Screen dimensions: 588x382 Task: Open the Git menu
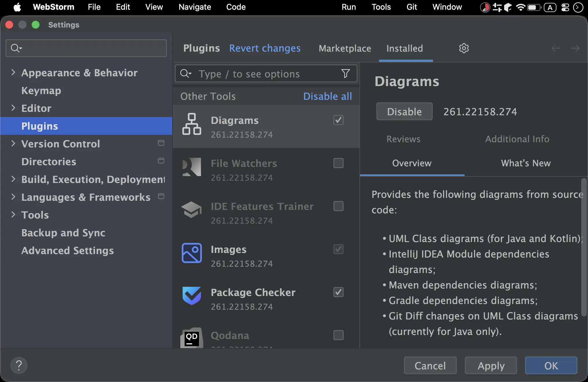pyautogui.click(x=412, y=7)
